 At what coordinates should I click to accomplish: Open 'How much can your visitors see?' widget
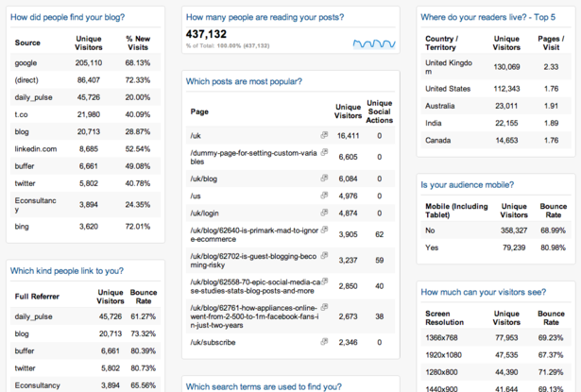(x=482, y=293)
